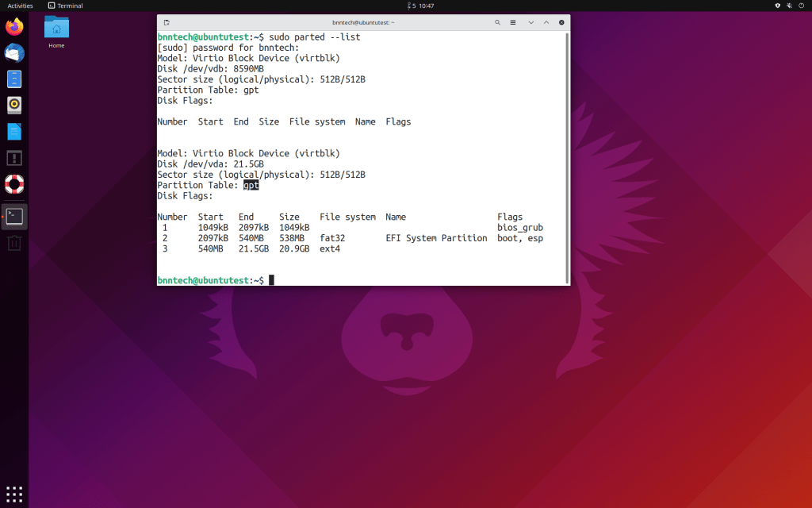Click the terminal search icon

click(497, 22)
